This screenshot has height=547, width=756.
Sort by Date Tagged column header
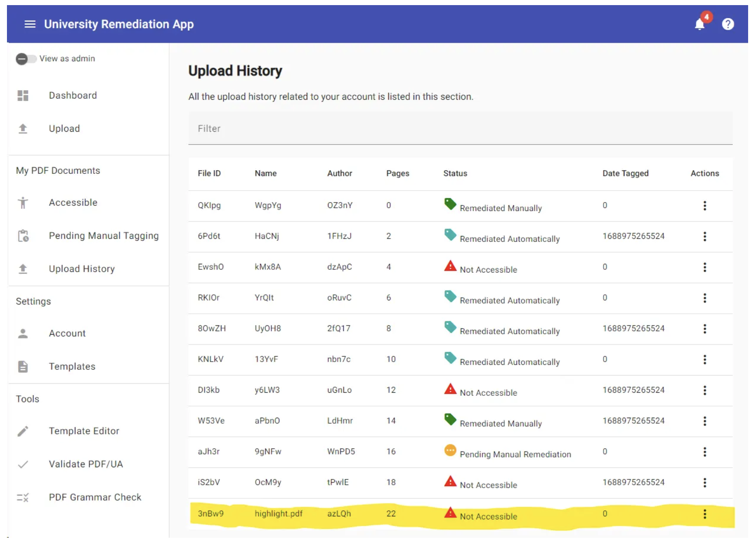click(625, 173)
